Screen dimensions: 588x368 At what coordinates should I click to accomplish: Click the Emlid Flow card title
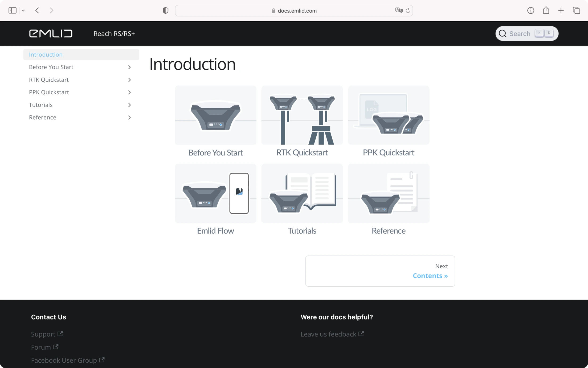[x=215, y=231]
